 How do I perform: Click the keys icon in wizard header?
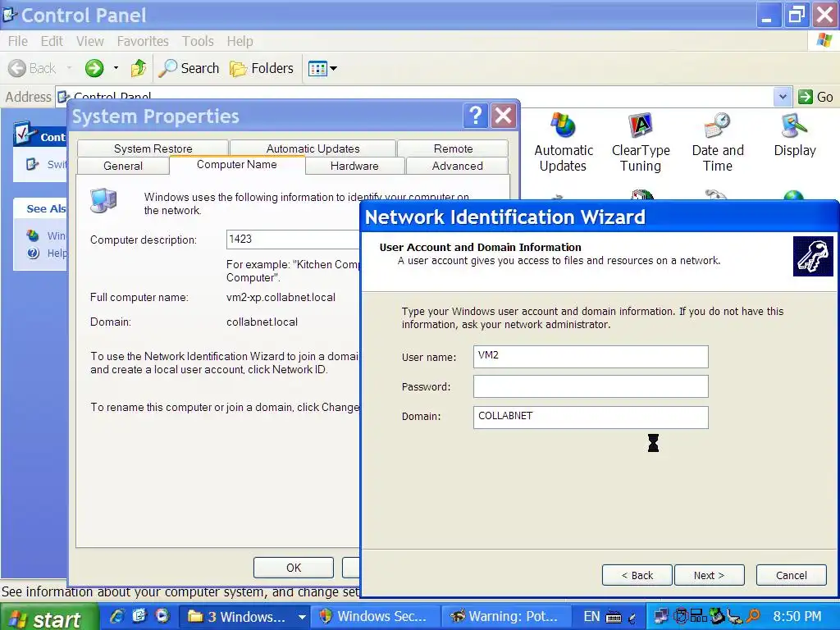(813, 256)
